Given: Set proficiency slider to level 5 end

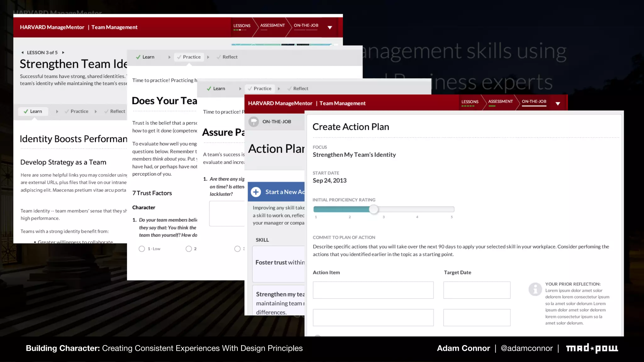Looking at the screenshot, I should point(452,209).
